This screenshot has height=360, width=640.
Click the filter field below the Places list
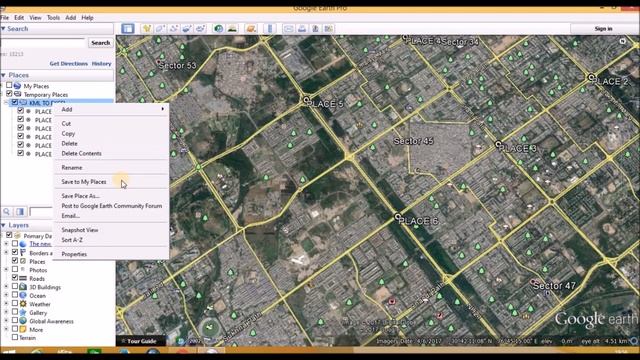tap(42, 211)
